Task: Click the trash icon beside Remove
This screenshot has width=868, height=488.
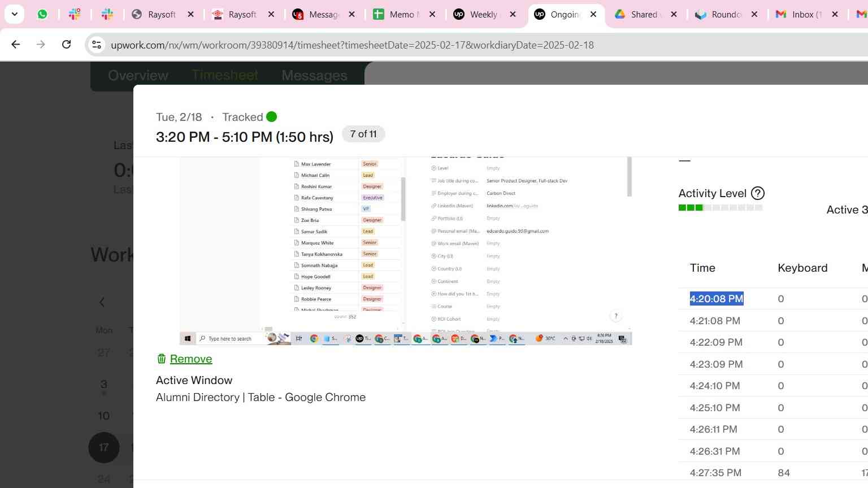Action: (161, 359)
